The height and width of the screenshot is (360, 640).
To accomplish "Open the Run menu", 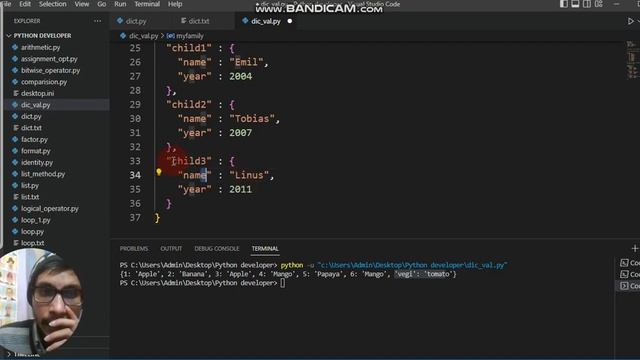I will [120, 4].
